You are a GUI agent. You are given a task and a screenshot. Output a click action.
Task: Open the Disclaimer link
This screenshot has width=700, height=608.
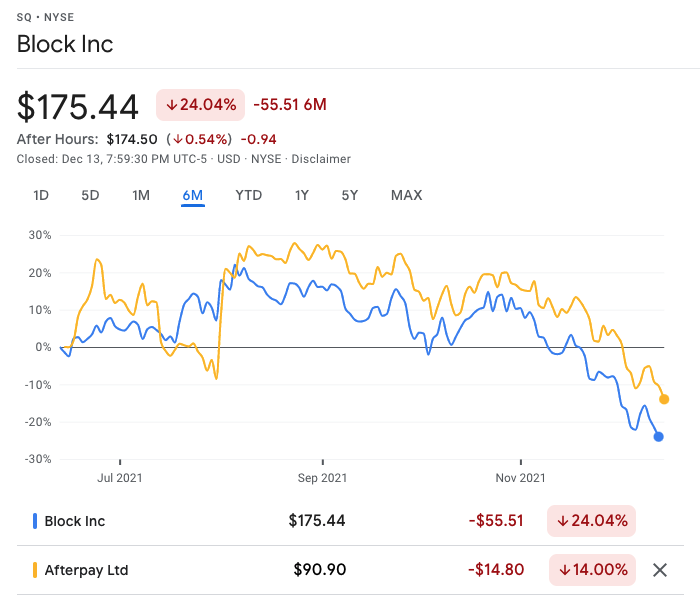pos(322,158)
